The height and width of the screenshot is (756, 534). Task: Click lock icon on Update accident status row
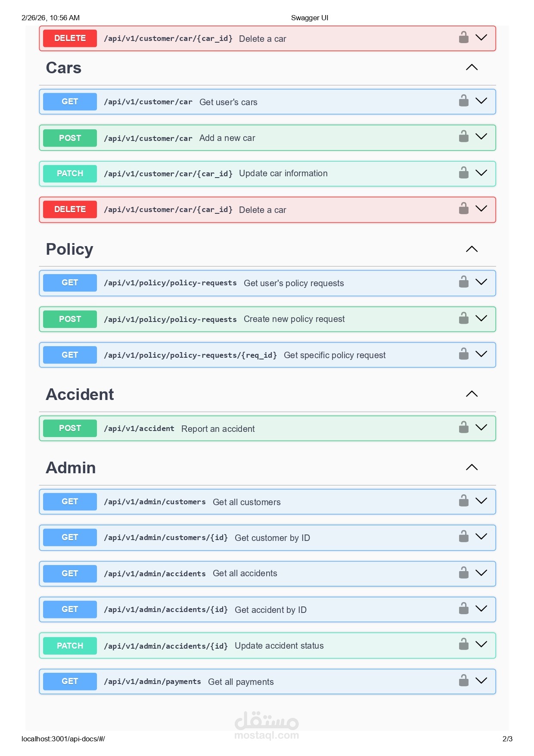click(463, 644)
